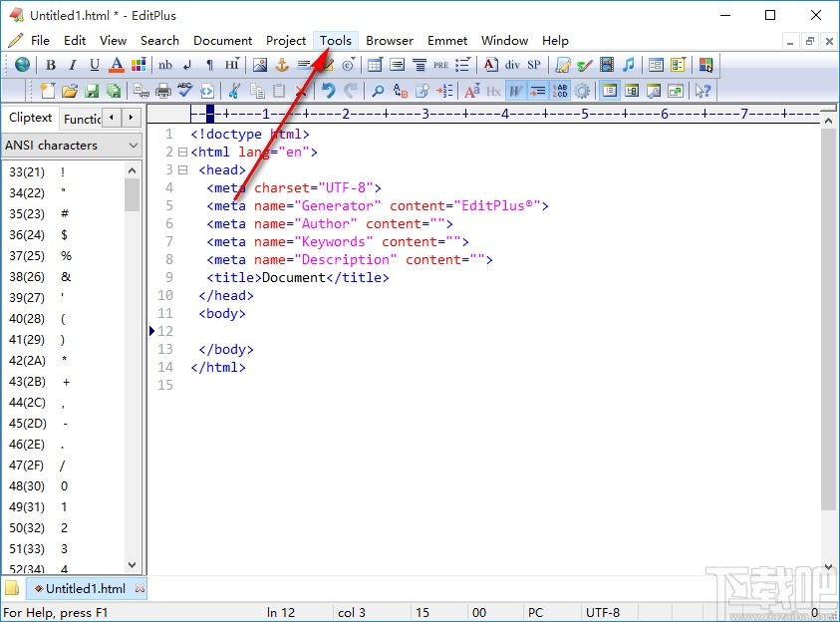The width and height of the screenshot is (840, 622).
Task: Switch to Functions side tab
Action: (81, 119)
